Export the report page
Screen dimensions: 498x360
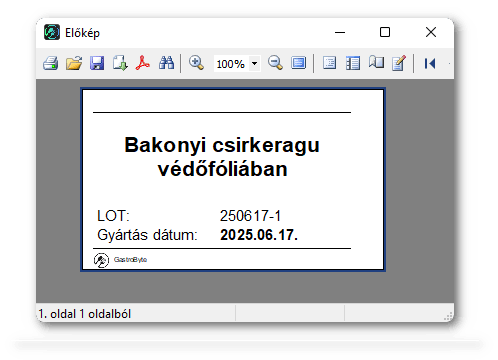(x=120, y=63)
